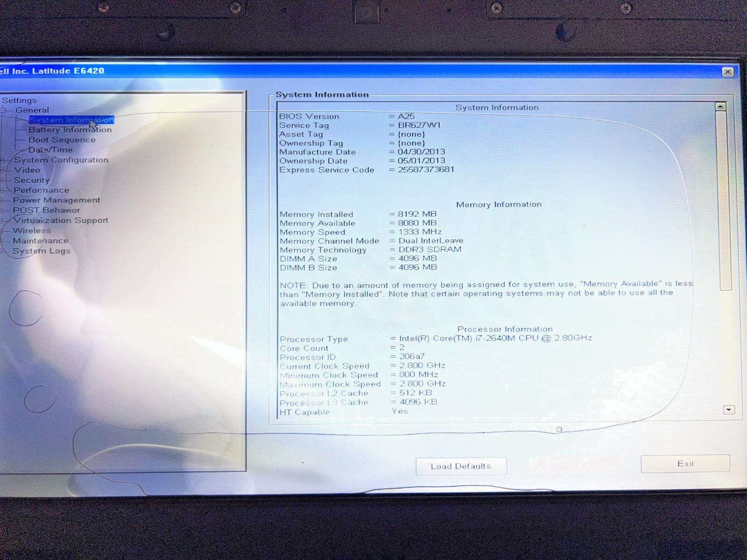Expand the Security tree node
This screenshot has width=747, height=560.
click(2, 180)
